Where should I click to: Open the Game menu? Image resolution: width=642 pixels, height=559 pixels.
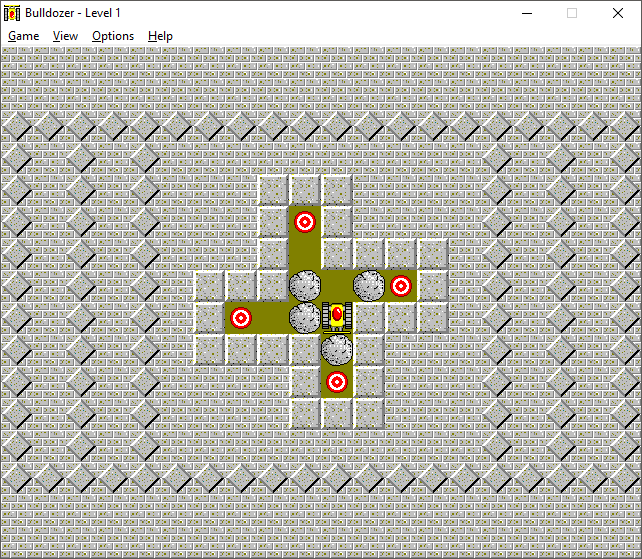pos(24,36)
